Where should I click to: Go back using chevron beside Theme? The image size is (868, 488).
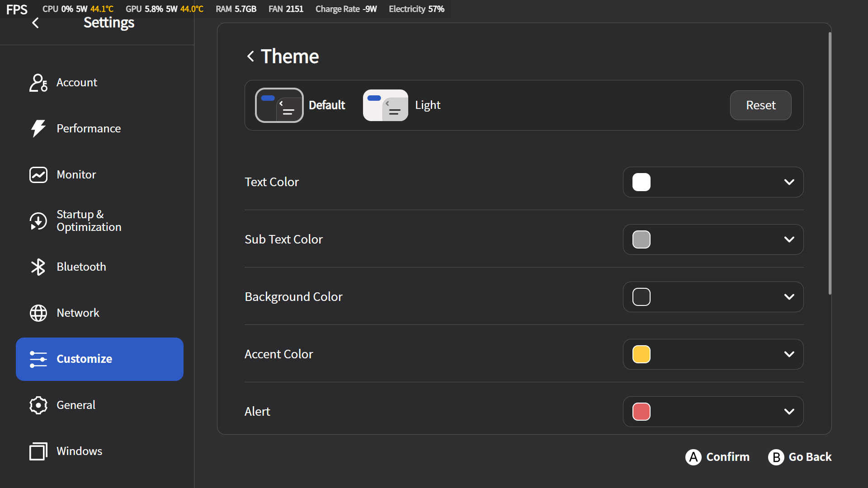point(250,56)
